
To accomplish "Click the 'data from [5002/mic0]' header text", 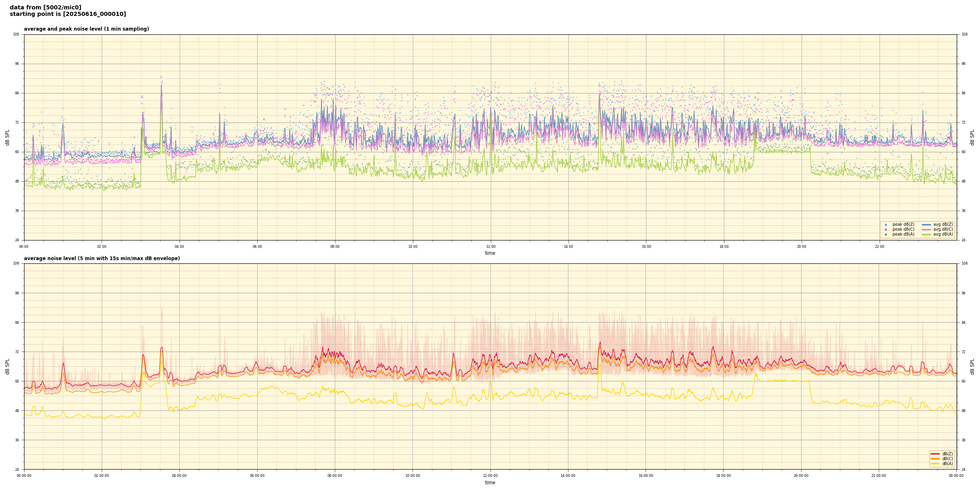I will (x=45, y=7).
